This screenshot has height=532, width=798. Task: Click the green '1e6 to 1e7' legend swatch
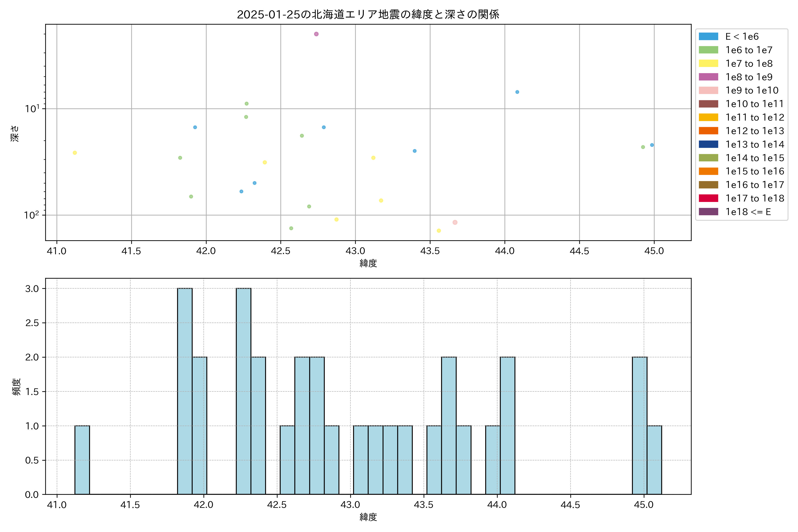708,50
